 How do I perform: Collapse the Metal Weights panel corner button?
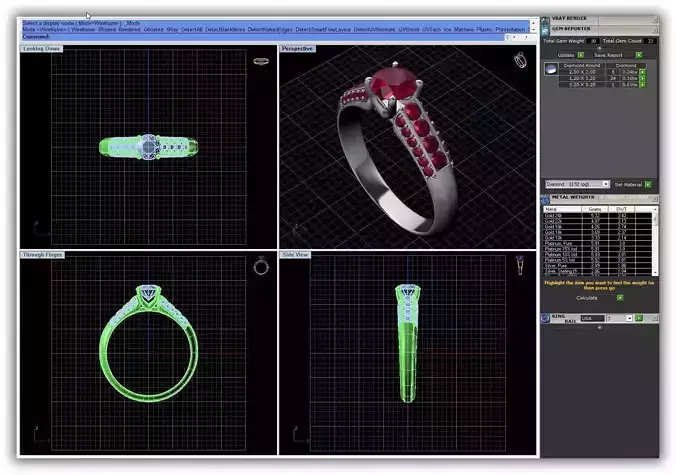[654, 199]
